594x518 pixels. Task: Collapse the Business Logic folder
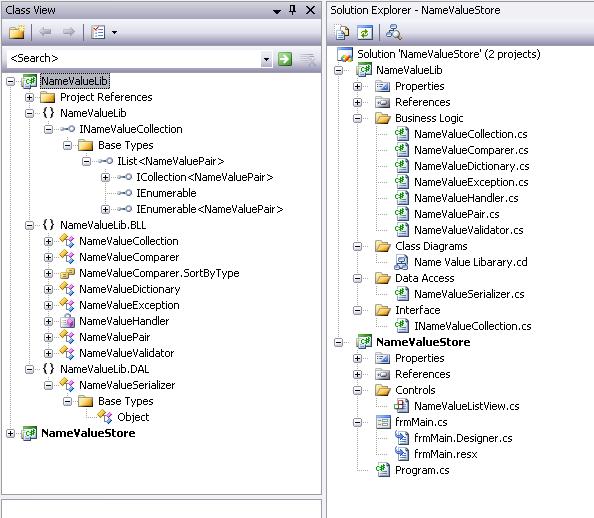tap(357, 119)
